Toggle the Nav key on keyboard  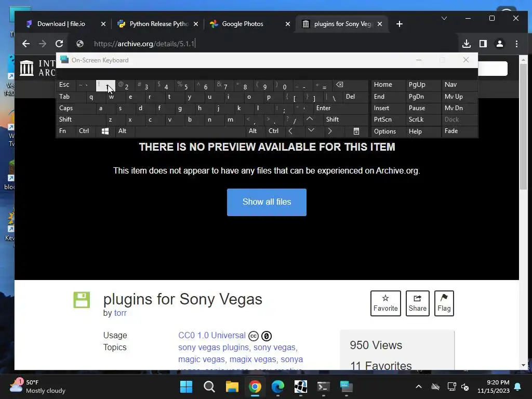[459, 85]
